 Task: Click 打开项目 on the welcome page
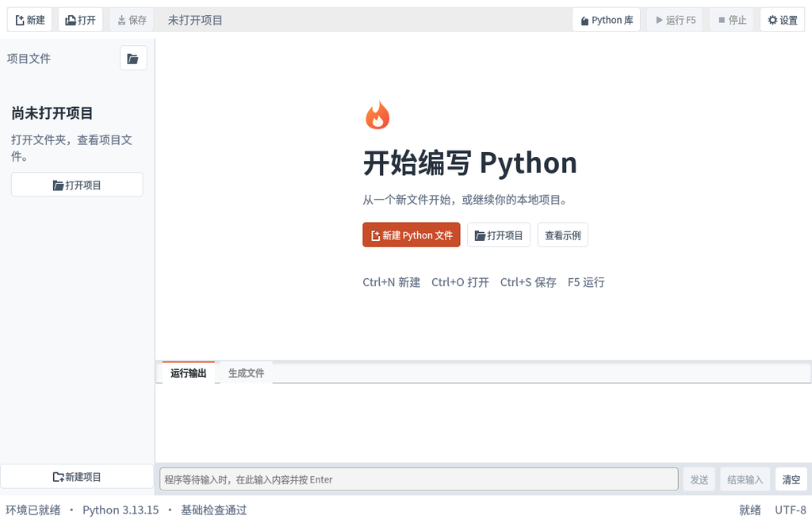[x=499, y=235]
